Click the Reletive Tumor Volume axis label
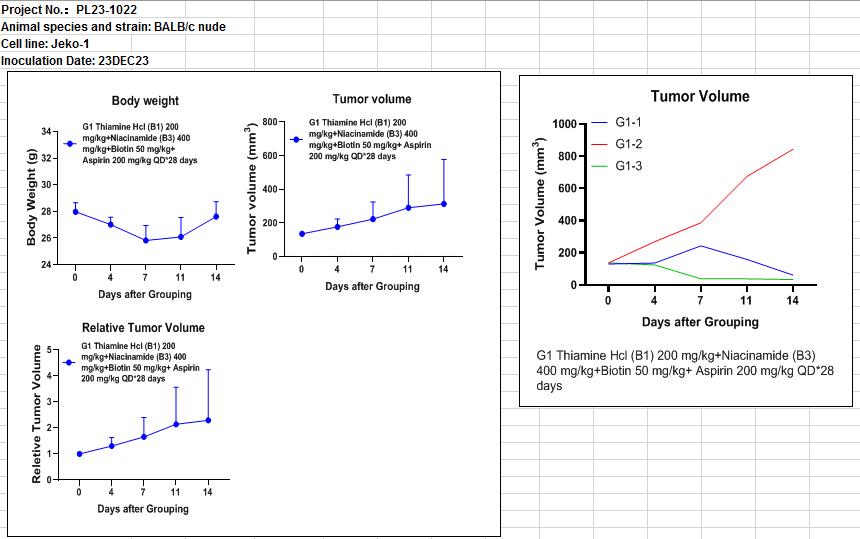This screenshot has height=539, width=860. coord(36,414)
